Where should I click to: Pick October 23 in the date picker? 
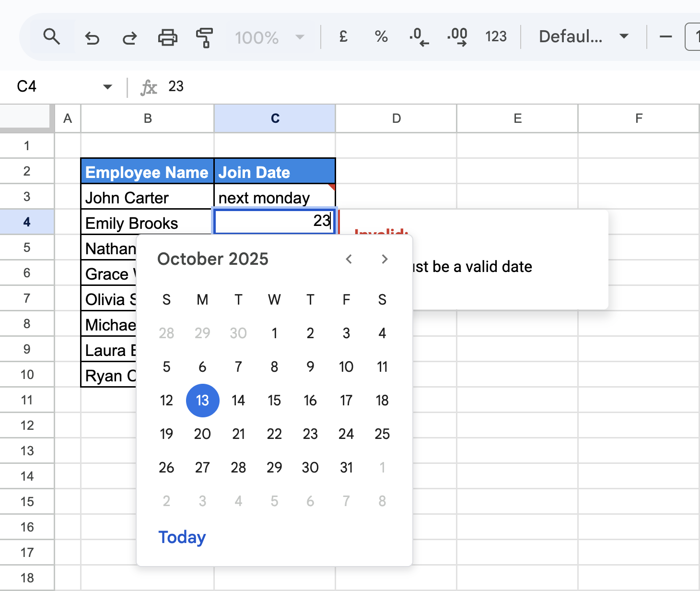tap(310, 434)
